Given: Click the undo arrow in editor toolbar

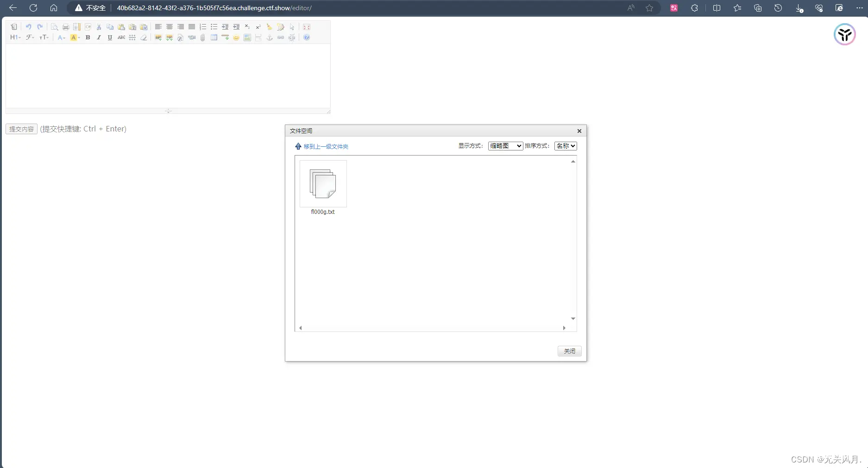Looking at the screenshot, I should pos(28,27).
